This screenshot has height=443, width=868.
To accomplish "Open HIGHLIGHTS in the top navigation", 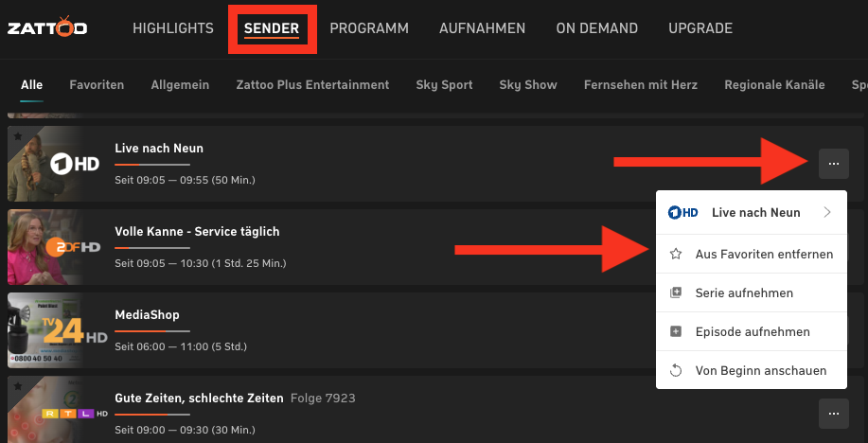I will point(173,28).
